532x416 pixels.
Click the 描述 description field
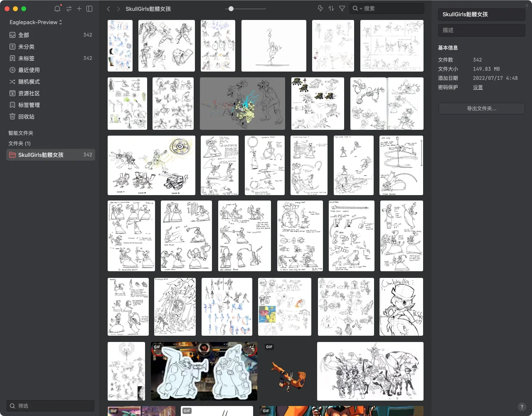click(481, 30)
